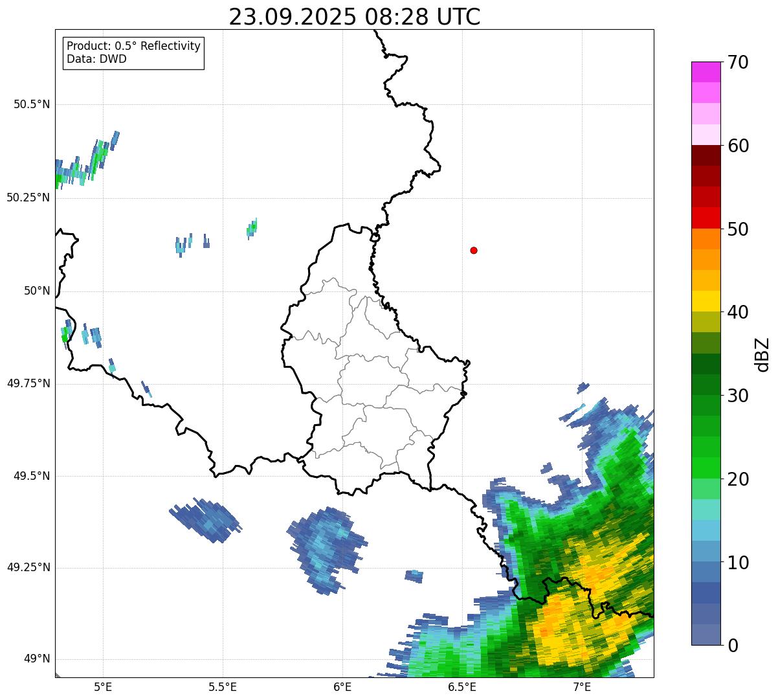Click the 49.25°N latitude label
The image size is (778, 700).
(28, 567)
